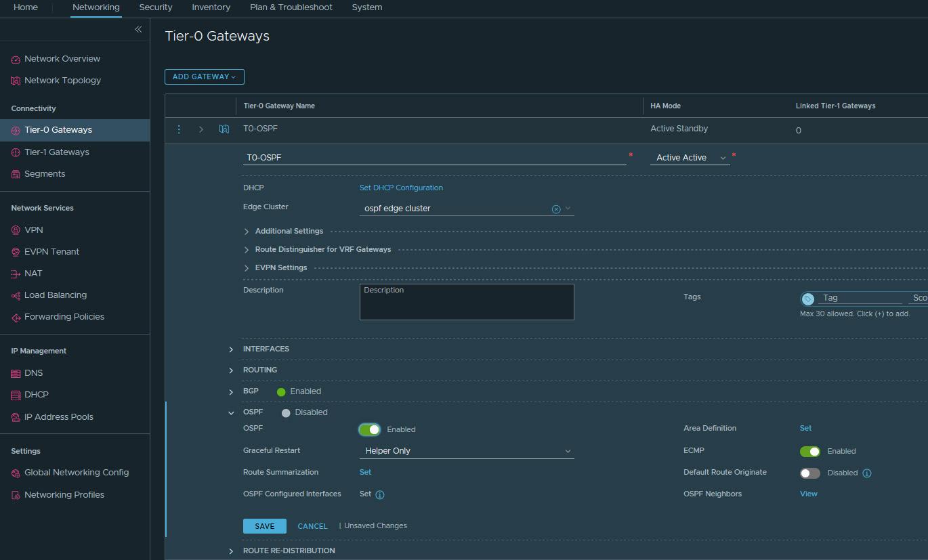The height and width of the screenshot is (560, 928).
Task: Click View next to OSPF Neighbors
Action: pos(809,494)
